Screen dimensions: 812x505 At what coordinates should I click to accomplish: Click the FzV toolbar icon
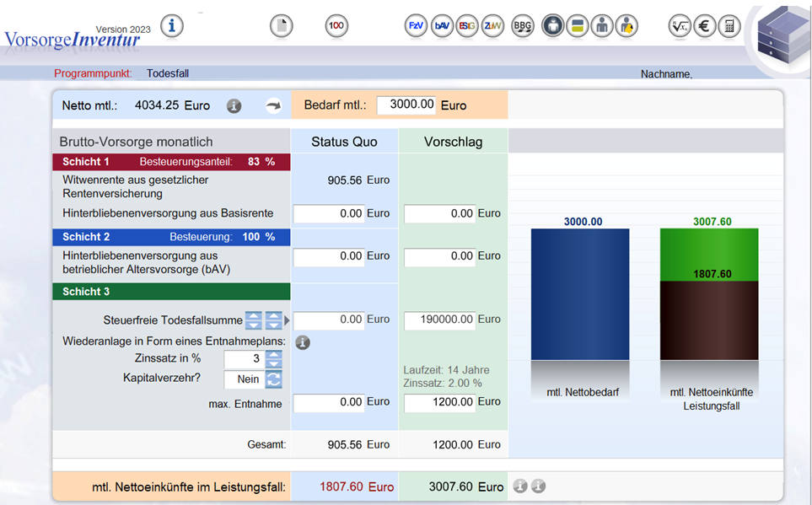pyautogui.click(x=416, y=26)
